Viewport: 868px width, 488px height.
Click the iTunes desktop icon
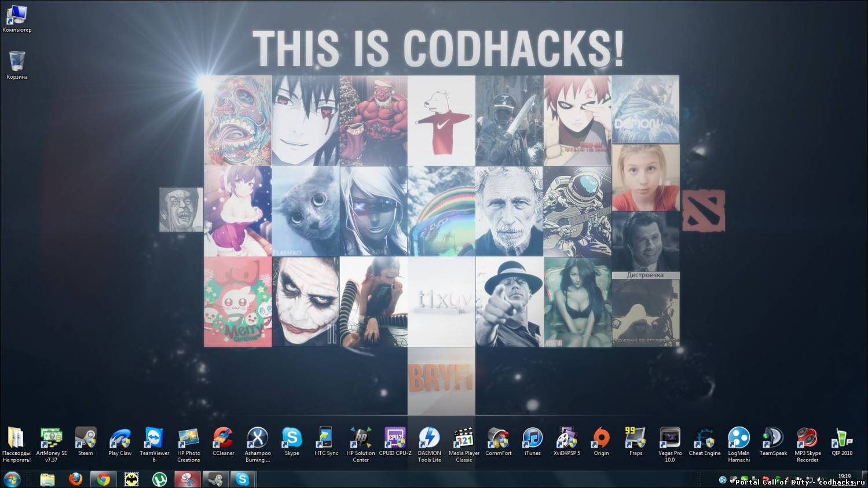533,442
